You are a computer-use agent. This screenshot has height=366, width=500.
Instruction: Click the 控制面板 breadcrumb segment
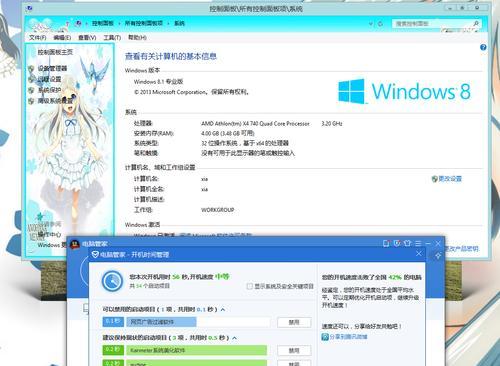click(x=102, y=23)
